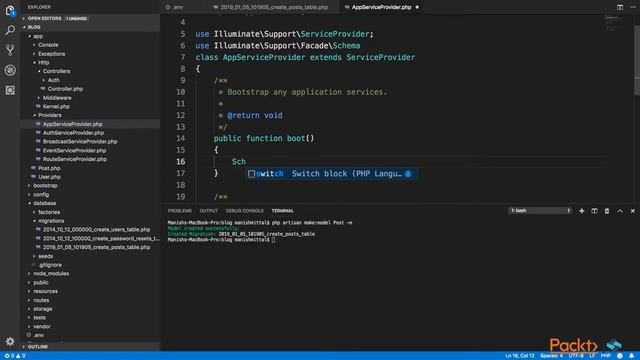The height and width of the screenshot is (360, 640).
Task: Change end of line via LF
Action: pyautogui.click(x=592, y=356)
